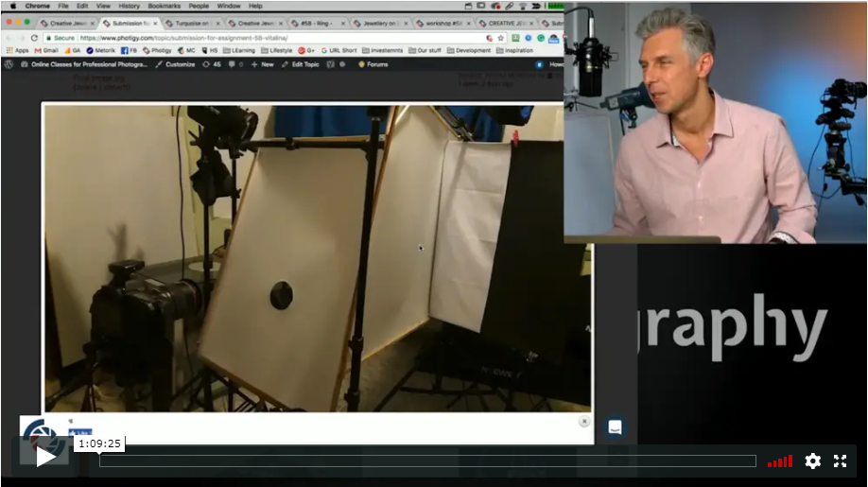Click Edit Topic in admin bar
868x487 pixels.
[300, 64]
